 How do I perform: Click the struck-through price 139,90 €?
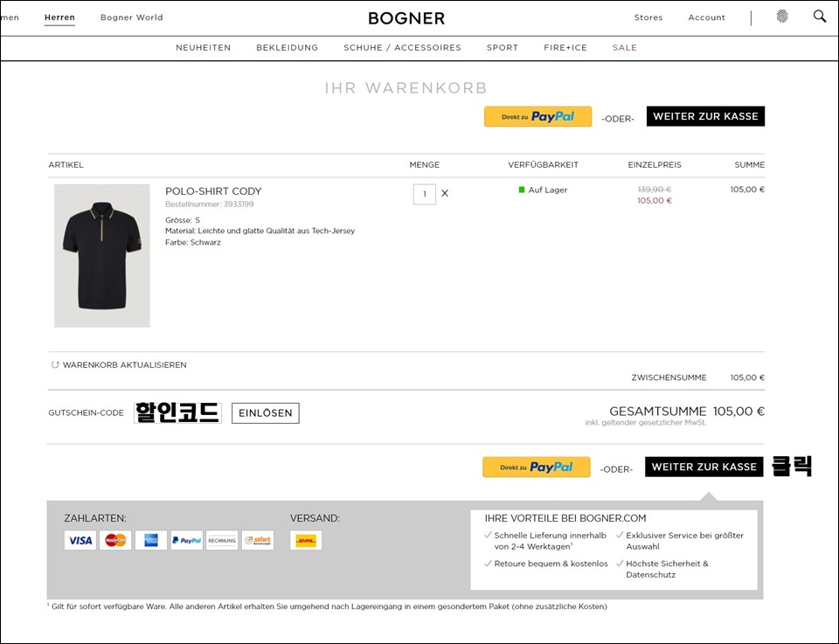pos(655,190)
